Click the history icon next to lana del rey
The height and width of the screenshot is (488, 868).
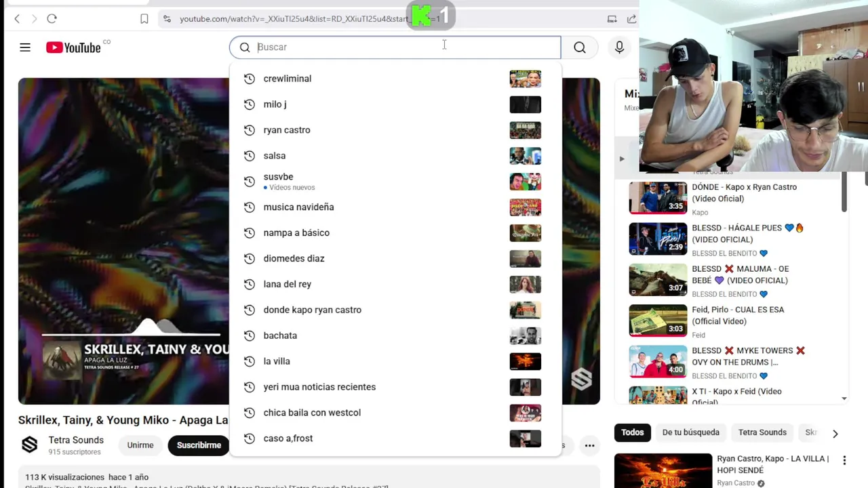[250, 284]
